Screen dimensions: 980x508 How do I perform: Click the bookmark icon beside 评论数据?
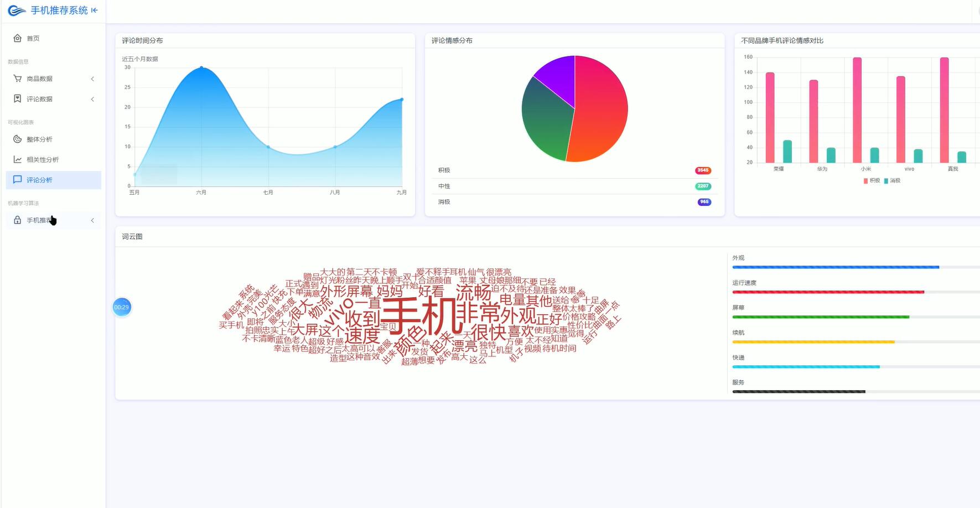[17, 99]
